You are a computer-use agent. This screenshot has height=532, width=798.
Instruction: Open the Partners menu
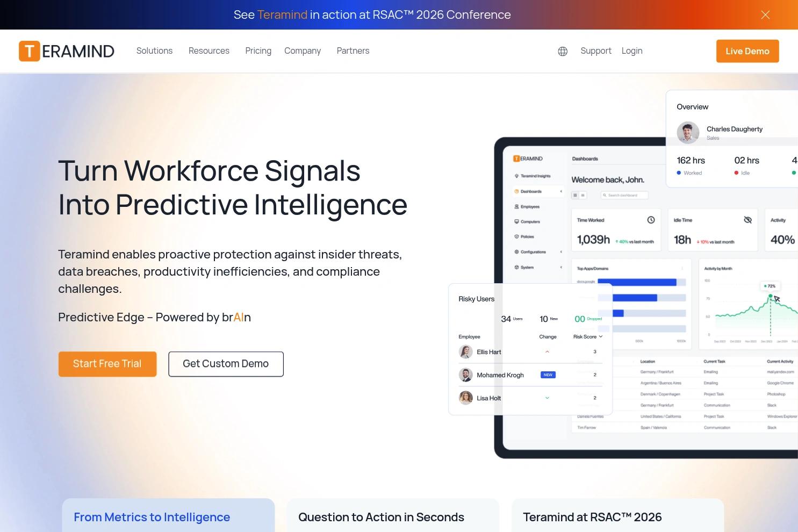353,51
